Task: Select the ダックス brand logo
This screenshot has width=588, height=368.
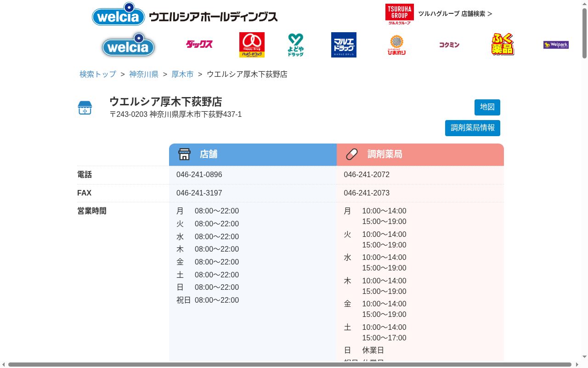Action: (199, 45)
